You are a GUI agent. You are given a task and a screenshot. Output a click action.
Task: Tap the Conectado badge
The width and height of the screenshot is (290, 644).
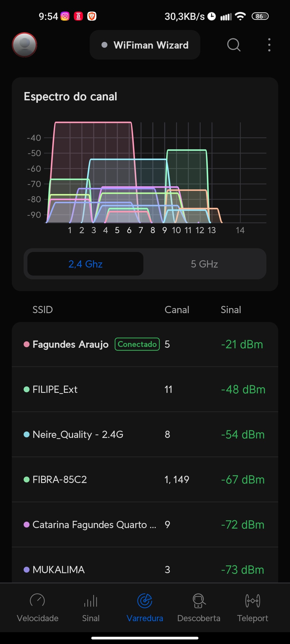[x=137, y=344]
